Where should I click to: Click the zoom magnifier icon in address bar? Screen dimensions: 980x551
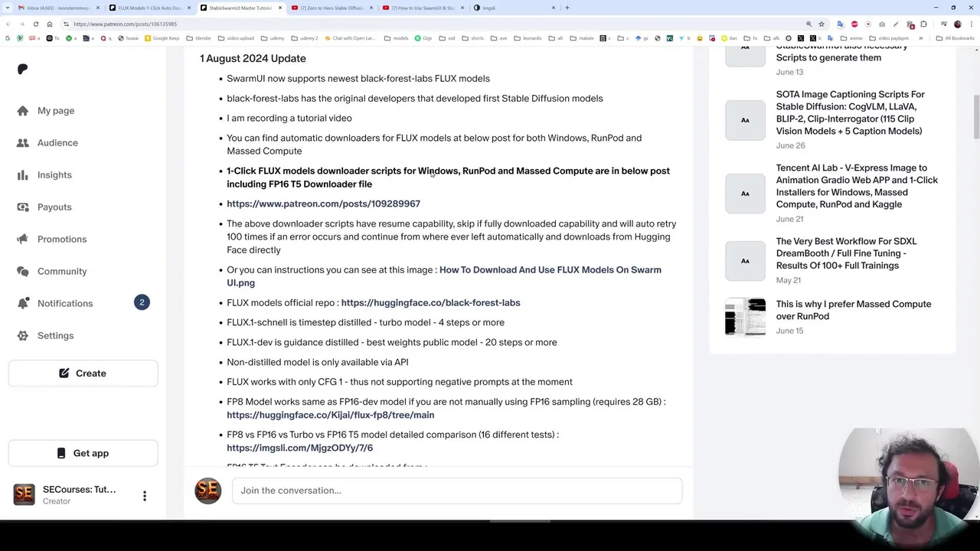tap(809, 24)
